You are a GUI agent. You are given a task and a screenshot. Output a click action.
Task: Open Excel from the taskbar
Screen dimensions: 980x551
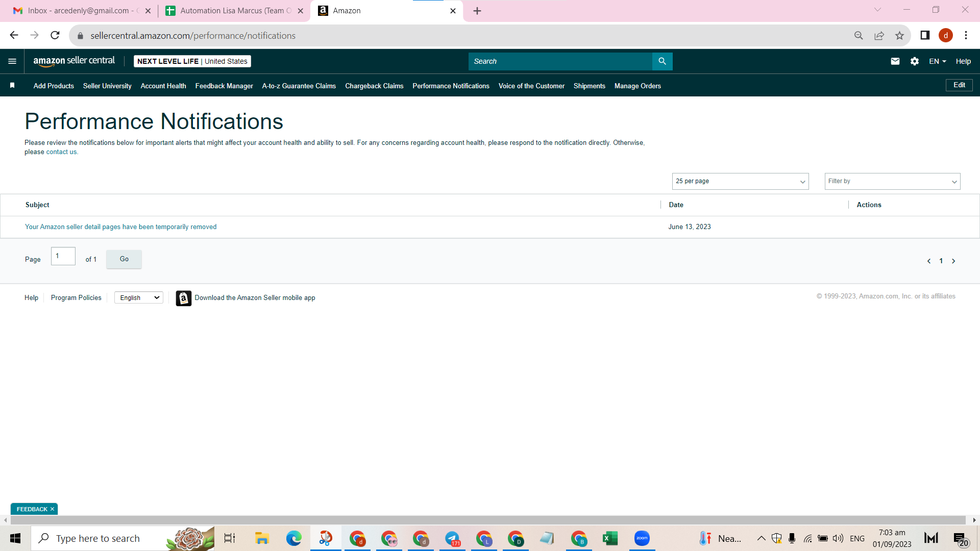[610, 538]
